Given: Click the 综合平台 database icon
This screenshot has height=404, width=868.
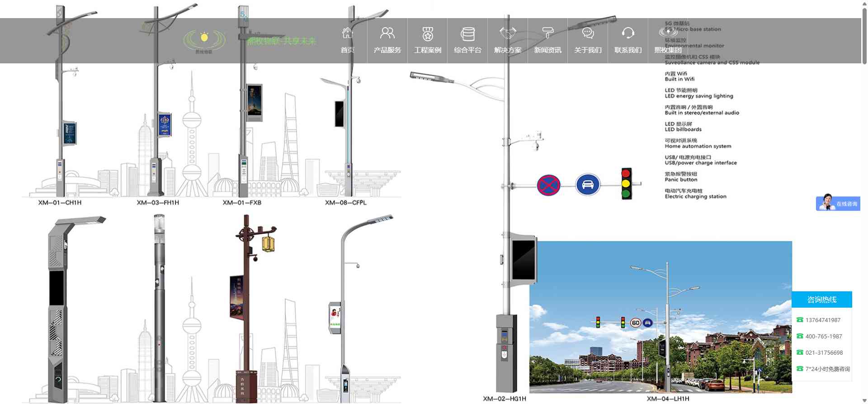Looking at the screenshot, I should 467,33.
